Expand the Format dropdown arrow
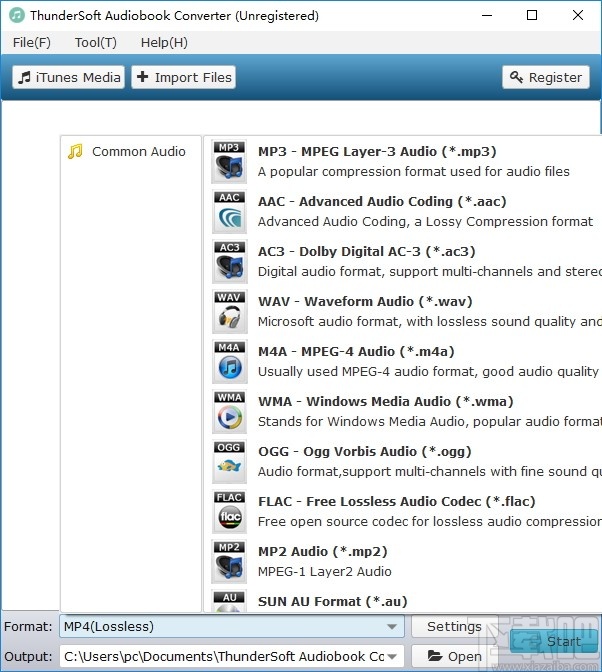Viewport: 602px width, 672px height. coord(392,627)
